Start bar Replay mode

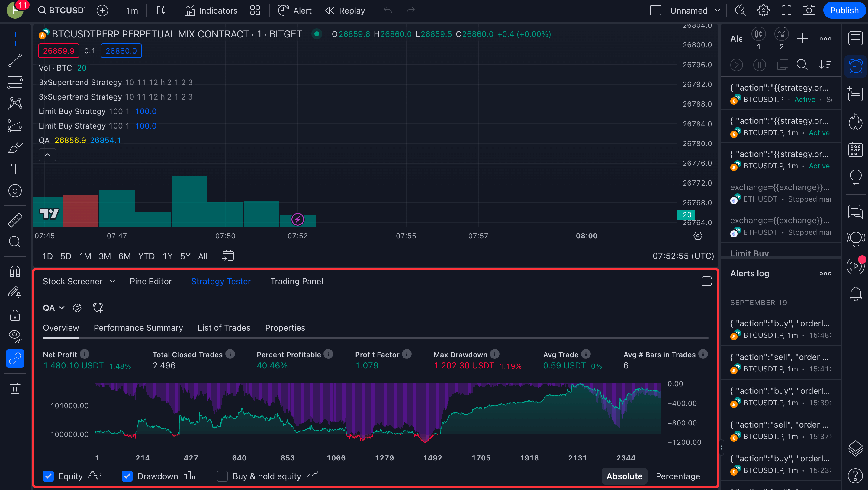point(345,11)
